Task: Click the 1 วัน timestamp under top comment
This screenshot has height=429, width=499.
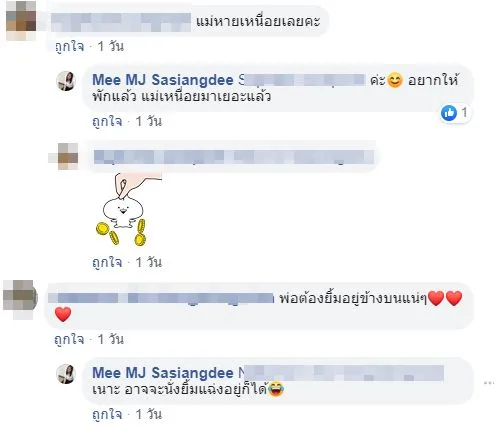Action: [x=111, y=47]
